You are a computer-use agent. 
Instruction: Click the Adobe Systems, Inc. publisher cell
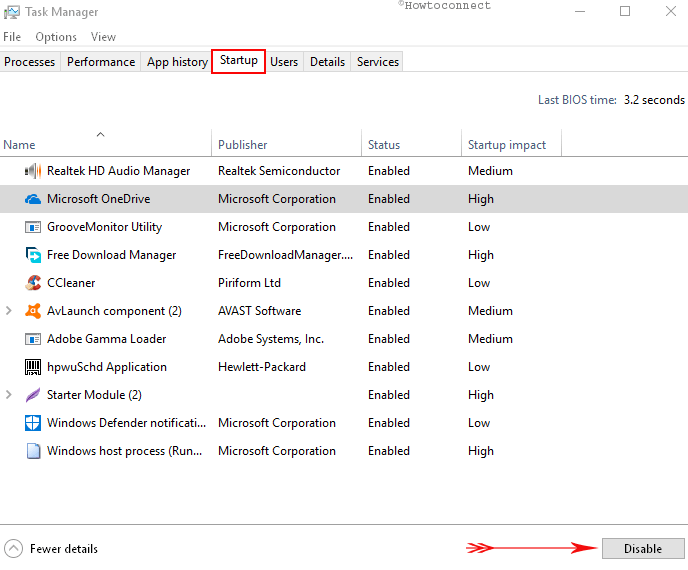click(271, 339)
